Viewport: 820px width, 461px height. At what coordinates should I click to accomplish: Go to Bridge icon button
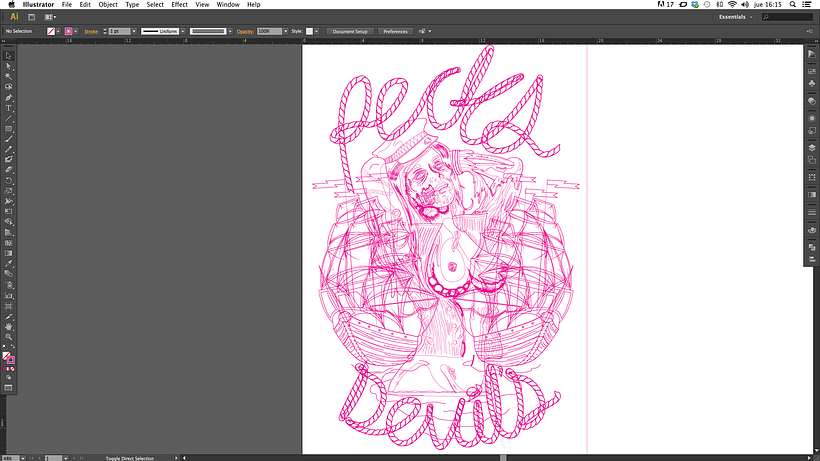[x=31, y=17]
